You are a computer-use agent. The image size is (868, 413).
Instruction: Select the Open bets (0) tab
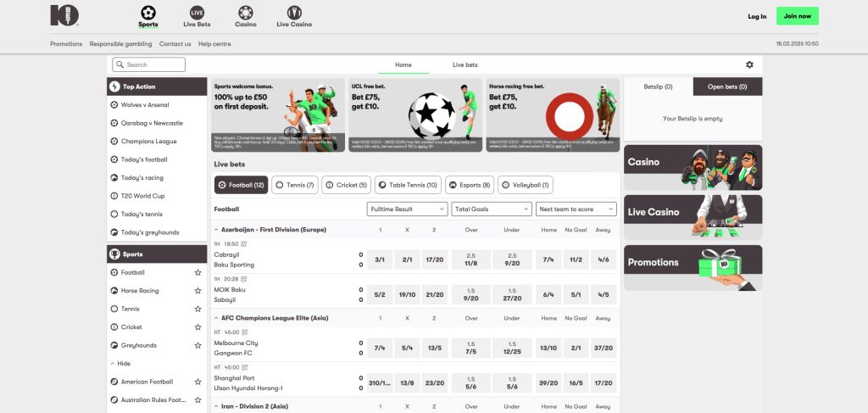tap(727, 87)
